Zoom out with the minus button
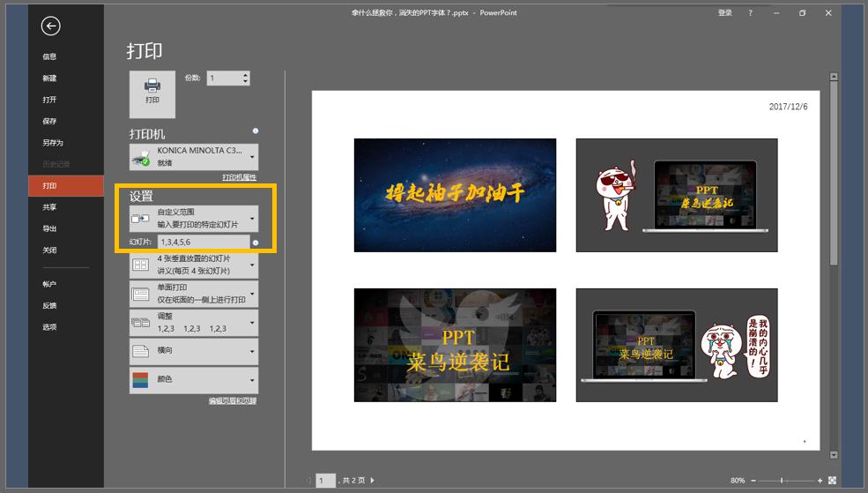Image resolution: width=868 pixels, height=493 pixels. [x=753, y=481]
